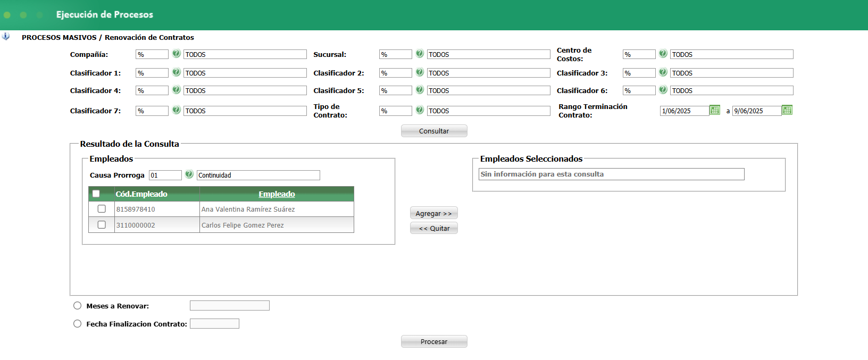Focus the Meses a Renovar input field
Screen dimensions: 868x360
pos(230,306)
